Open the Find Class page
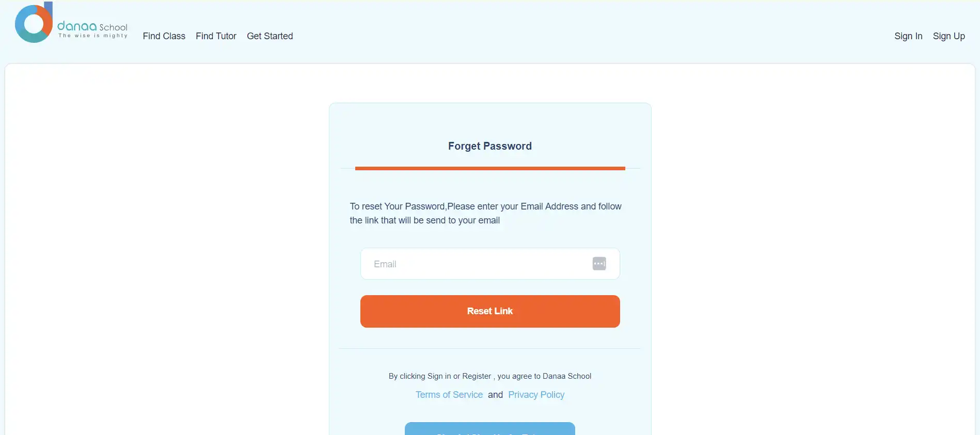Image resolution: width=980 pixels, height=435 pixels. (x=164, y=36)
